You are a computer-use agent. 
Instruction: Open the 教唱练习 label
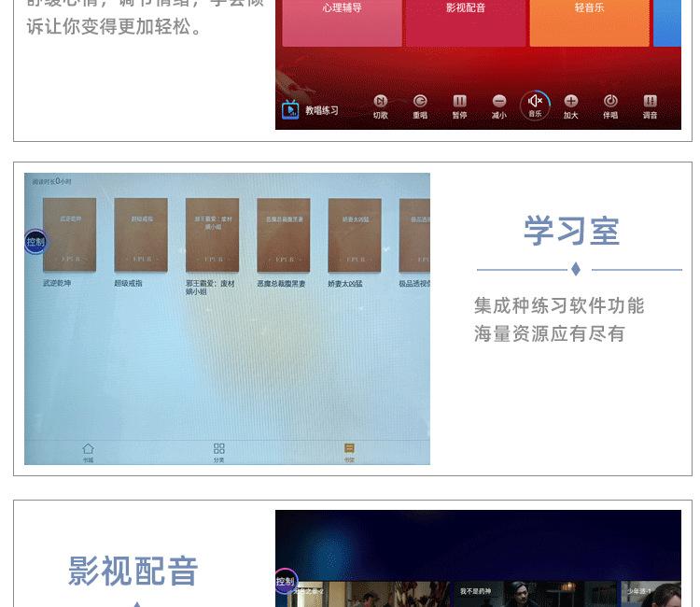(x=322, y=110)
